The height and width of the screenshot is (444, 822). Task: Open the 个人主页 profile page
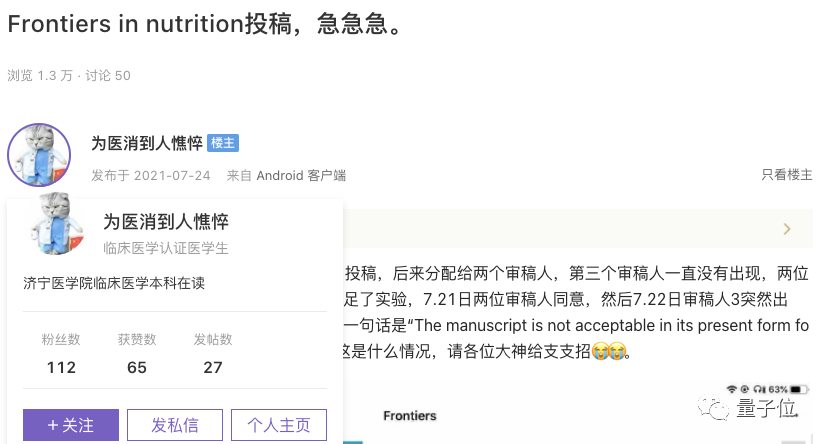[x=279, y=425]
